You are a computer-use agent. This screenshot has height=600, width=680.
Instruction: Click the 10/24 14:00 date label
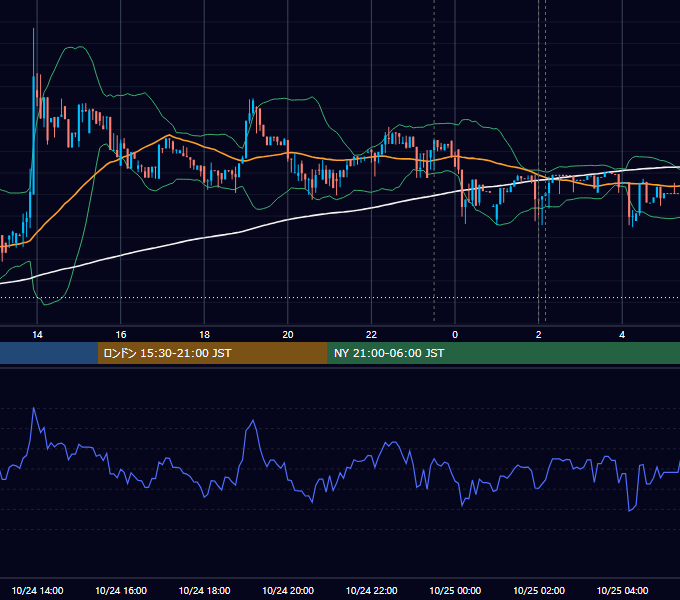[37, 590]
